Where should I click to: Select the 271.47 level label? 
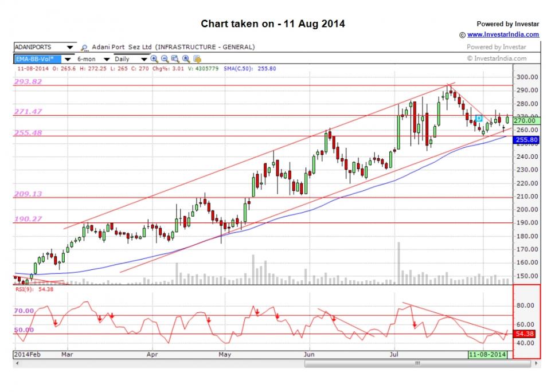[x=28, y=112]
